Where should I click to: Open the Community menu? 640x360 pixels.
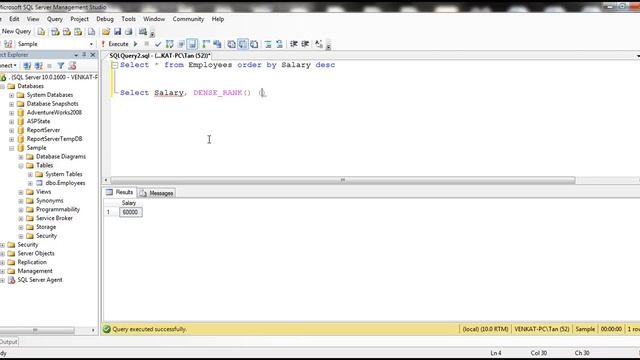pos(188,19)
